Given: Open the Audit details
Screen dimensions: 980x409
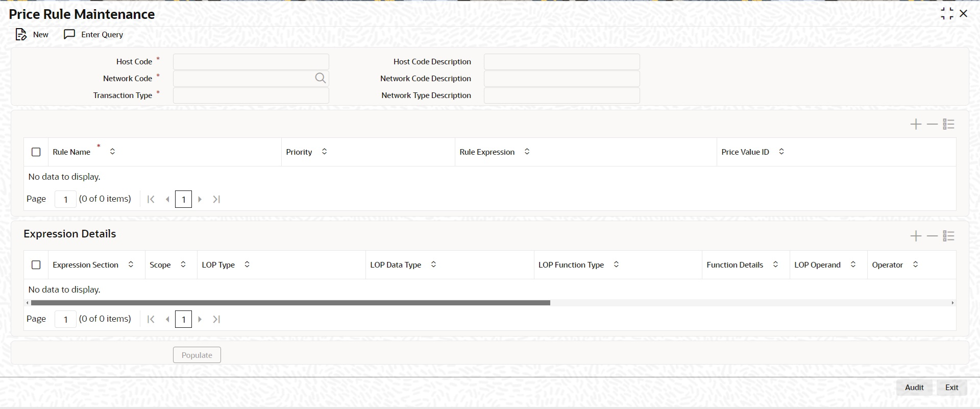Looking at the screenshot, I should (x=914, y=388).
